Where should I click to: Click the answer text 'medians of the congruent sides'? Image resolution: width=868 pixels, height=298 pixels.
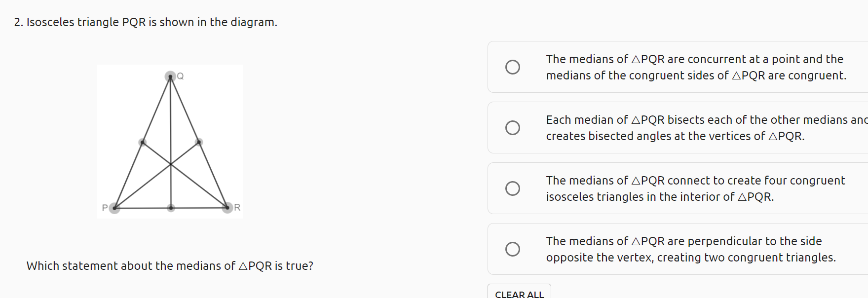tap(637, 75)
